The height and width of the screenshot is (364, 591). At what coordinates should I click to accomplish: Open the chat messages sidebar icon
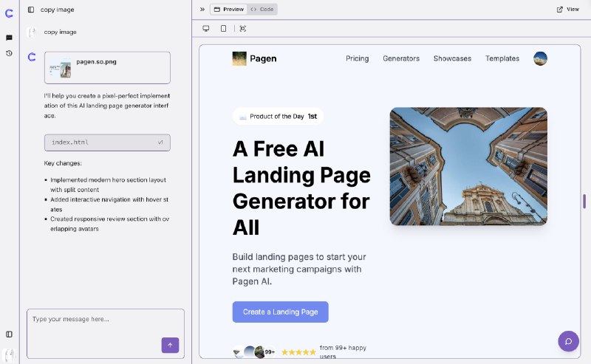pyautogui.click(x=9, y=38)
